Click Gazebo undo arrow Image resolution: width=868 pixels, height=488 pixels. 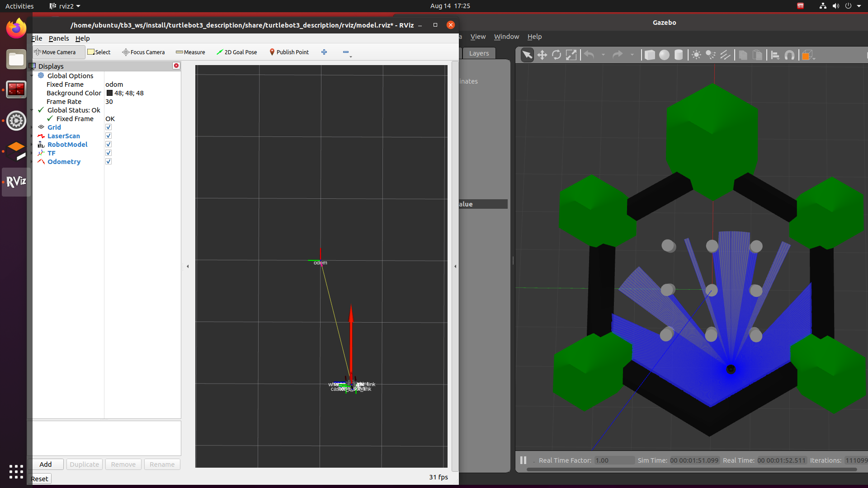pos(589,55)
